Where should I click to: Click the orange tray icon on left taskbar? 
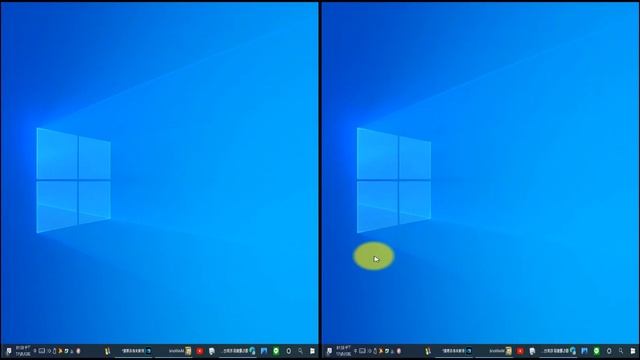[x=60, y=351]
